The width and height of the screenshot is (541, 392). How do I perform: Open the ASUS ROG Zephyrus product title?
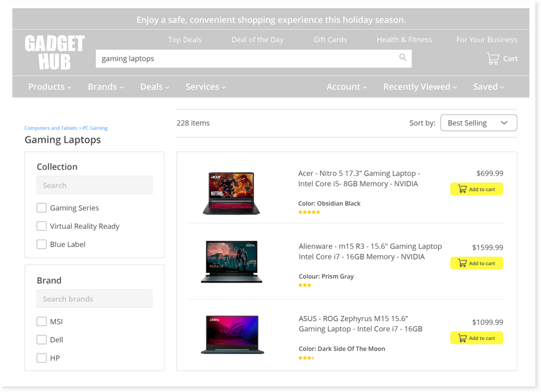pos(360,324)
